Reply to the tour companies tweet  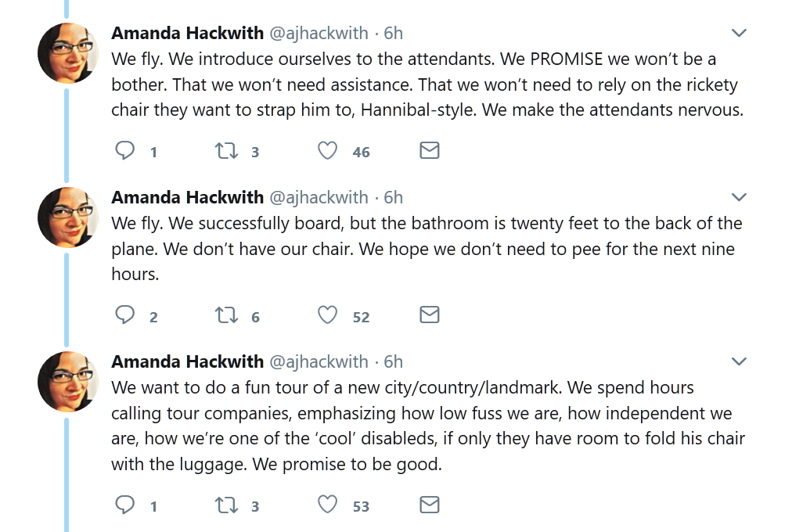125,505
